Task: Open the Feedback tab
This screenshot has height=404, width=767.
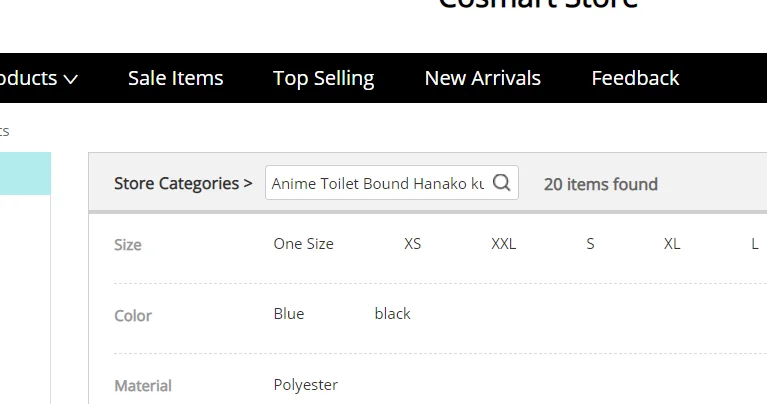Action: tap(635, 78)
